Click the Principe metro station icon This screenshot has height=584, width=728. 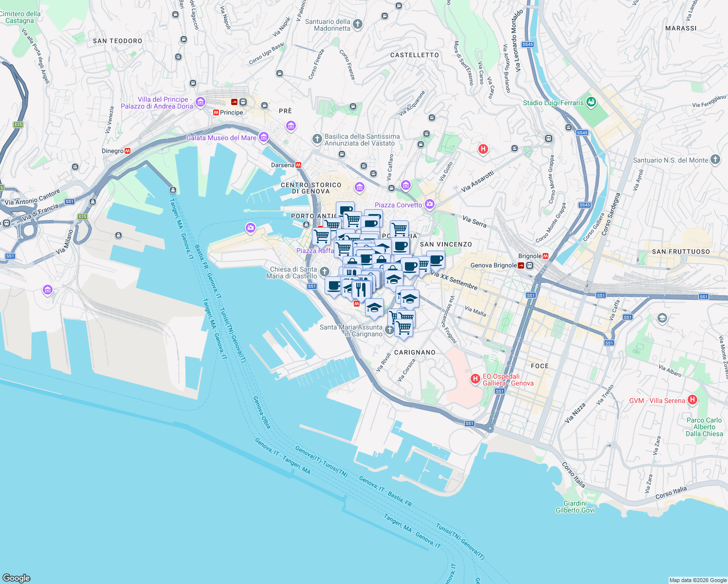(x=217, y=112)
